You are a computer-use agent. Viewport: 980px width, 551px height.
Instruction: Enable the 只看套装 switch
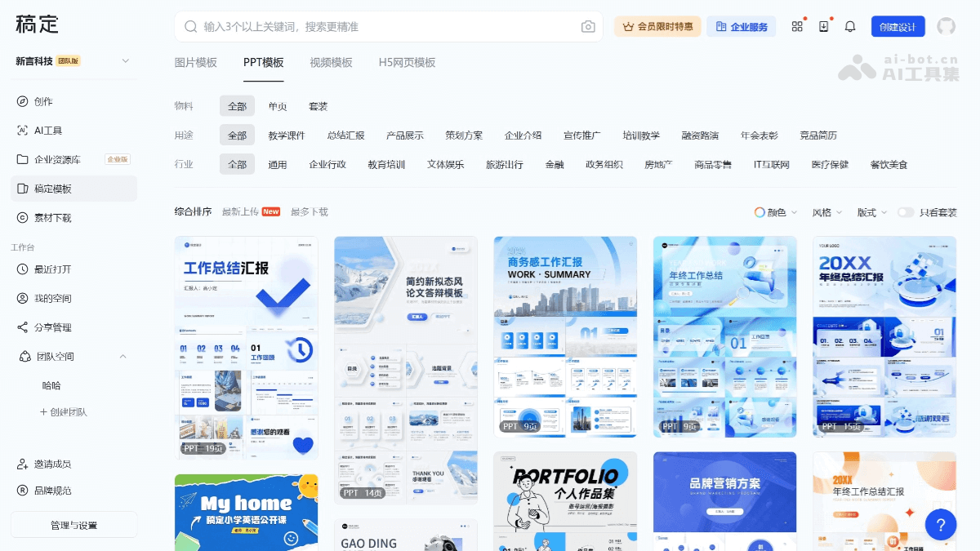click(906, 211)
